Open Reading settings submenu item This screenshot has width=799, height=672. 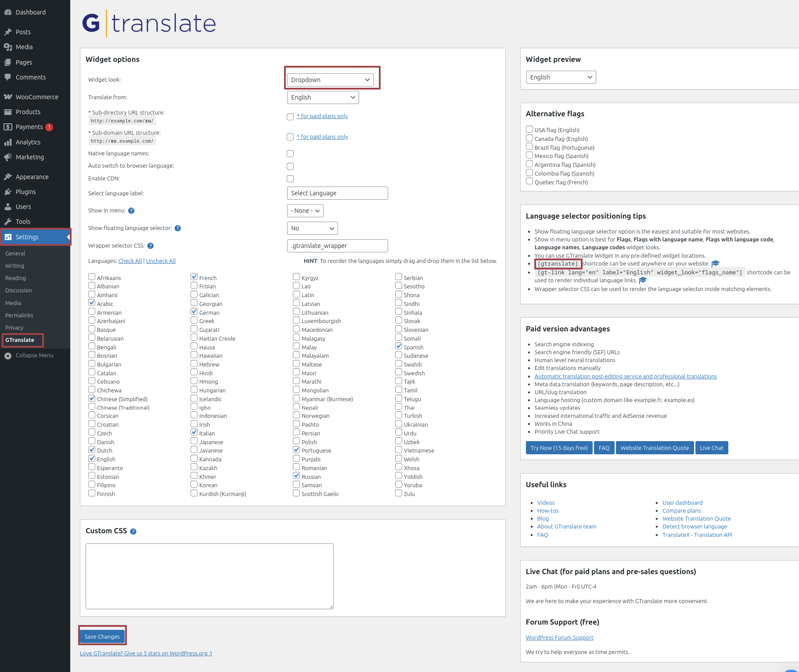(x=16, y=278)
